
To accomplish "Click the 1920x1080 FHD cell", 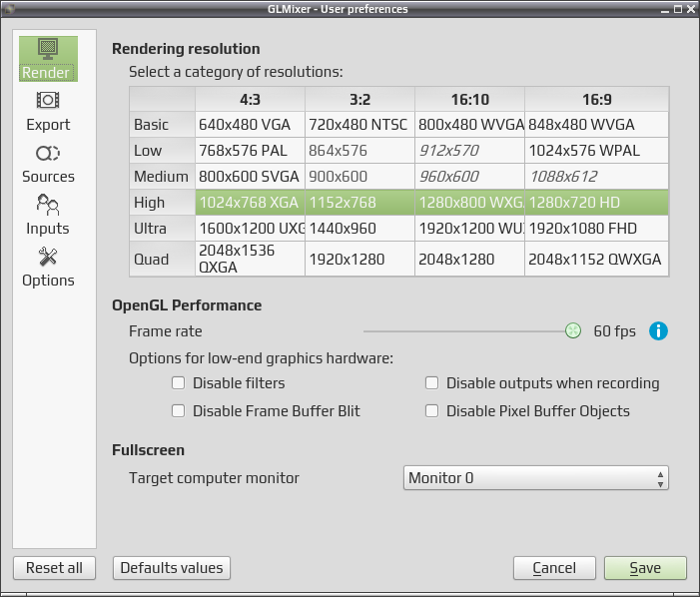I will pos(596,228).
